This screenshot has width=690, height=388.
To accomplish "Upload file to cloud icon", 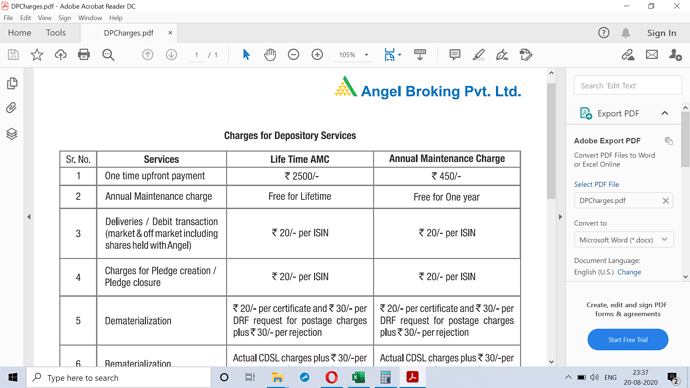I will tap(60, 55).
